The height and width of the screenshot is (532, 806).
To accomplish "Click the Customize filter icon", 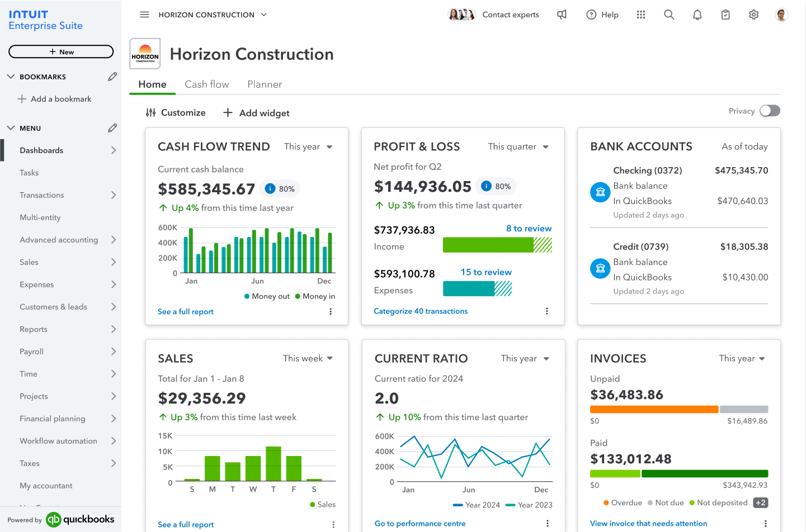I will pyautogui.click(x=151, y=112).
